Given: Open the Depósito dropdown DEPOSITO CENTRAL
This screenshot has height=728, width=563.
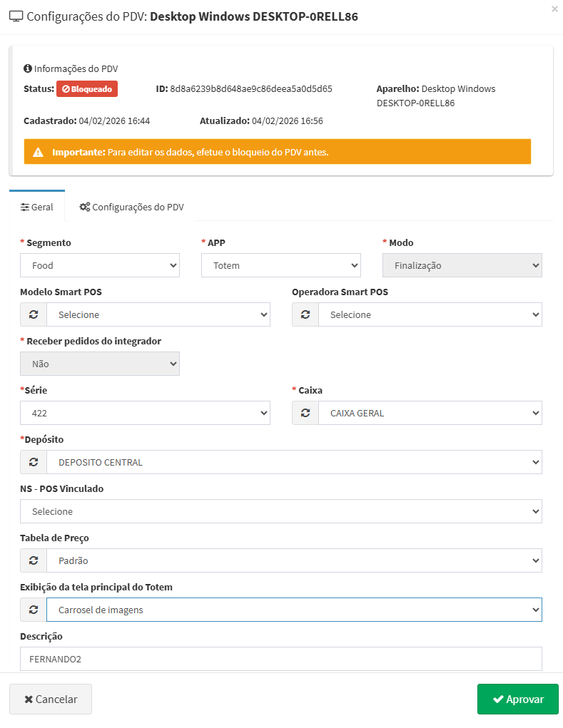Looking at the screenshot, I should 293,462.
